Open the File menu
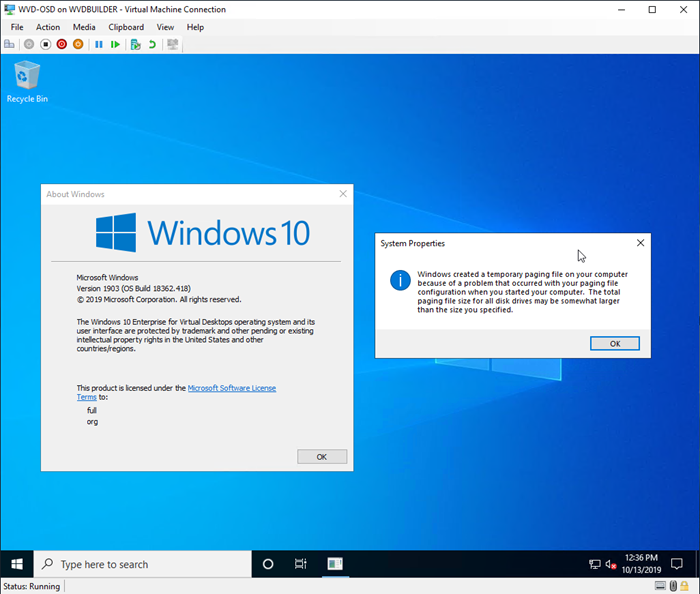The height and width of the screenshot is (594, 700). pos(17,27)
